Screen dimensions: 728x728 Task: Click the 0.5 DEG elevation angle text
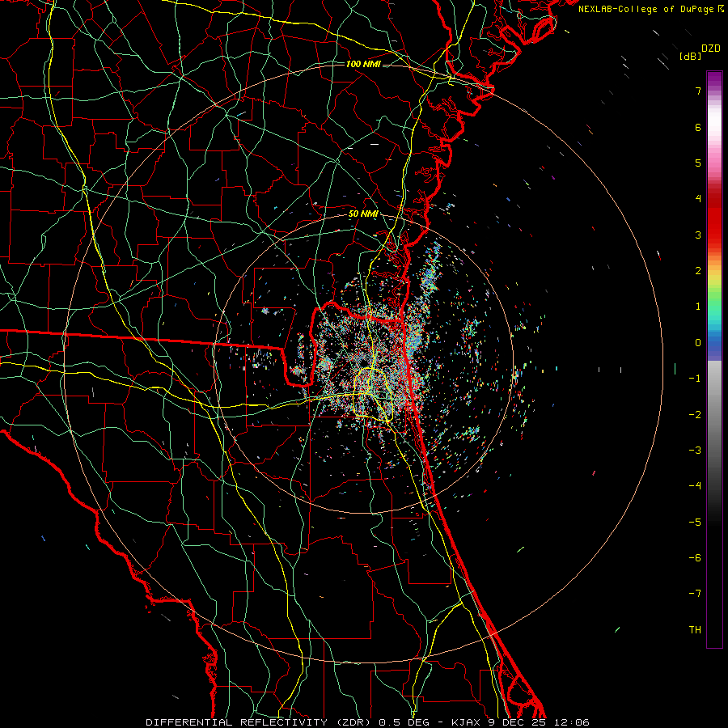click(405, 722)
